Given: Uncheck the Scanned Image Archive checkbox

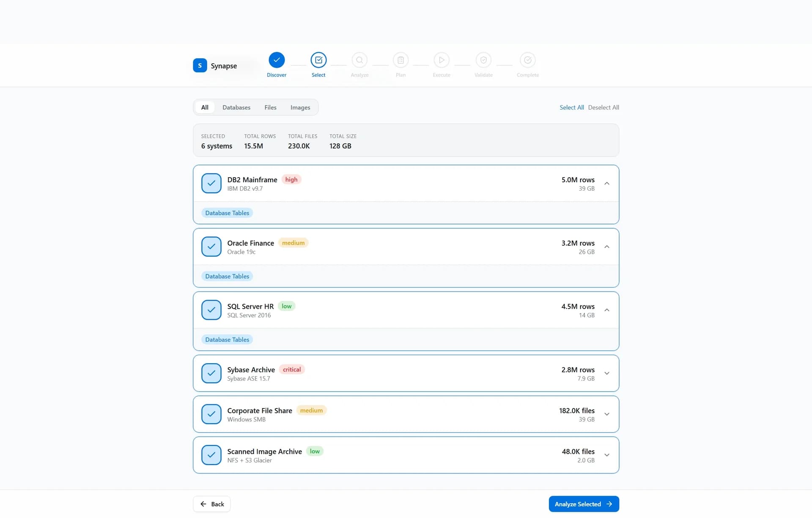Looking at the screenshot, I should click(211, 455).
